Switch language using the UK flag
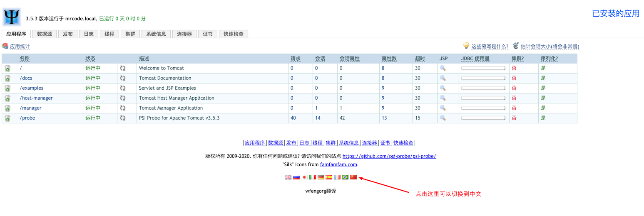The height and width of the screenshot is (216, 644). click(288, 177)
